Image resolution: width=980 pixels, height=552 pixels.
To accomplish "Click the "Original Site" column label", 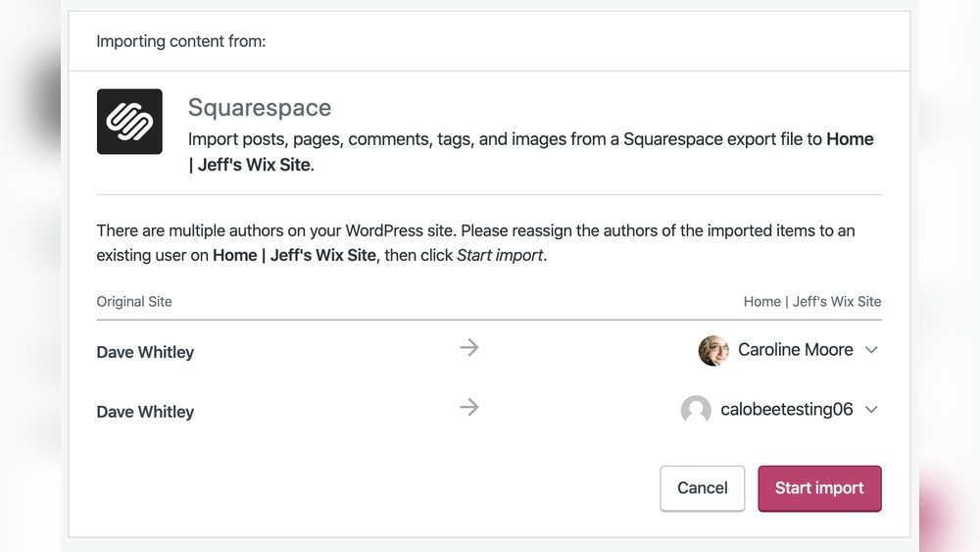I will (133, 301).
